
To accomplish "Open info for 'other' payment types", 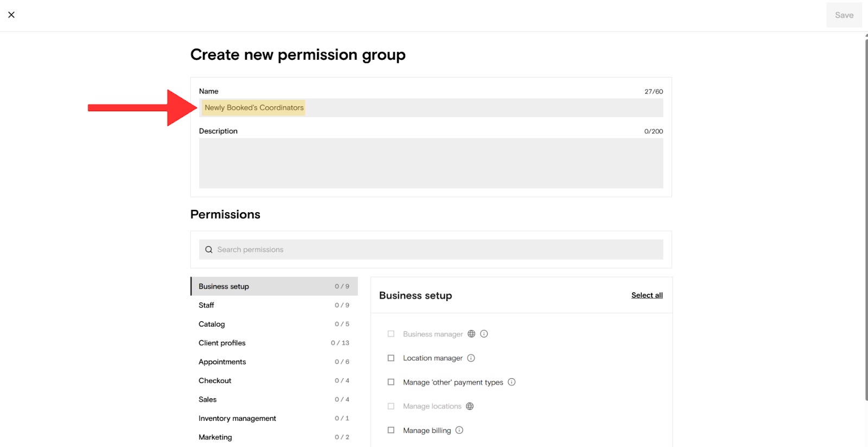I will 512,382.
